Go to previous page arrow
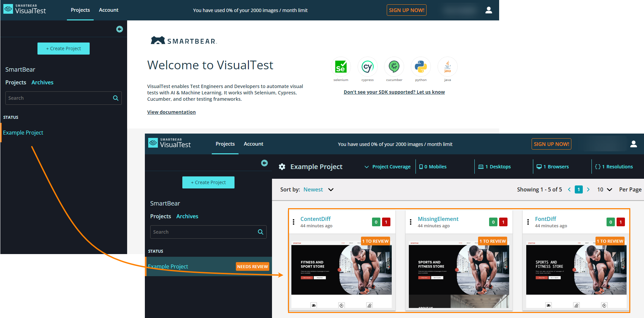This screenshot has height=318, width=644. click(569, 189)
